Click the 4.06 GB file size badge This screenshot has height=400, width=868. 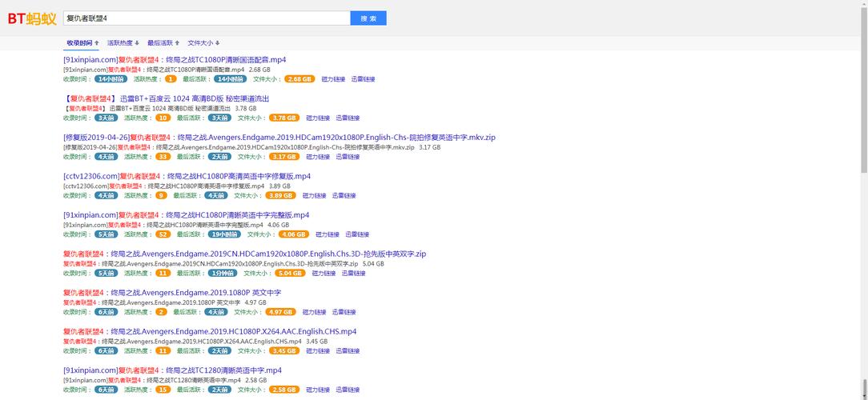coord(293,234)
